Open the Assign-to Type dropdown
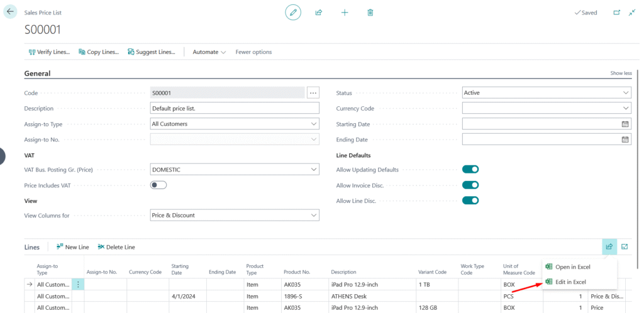The height and width of the screenshot is (313, 644). (235, 124)
